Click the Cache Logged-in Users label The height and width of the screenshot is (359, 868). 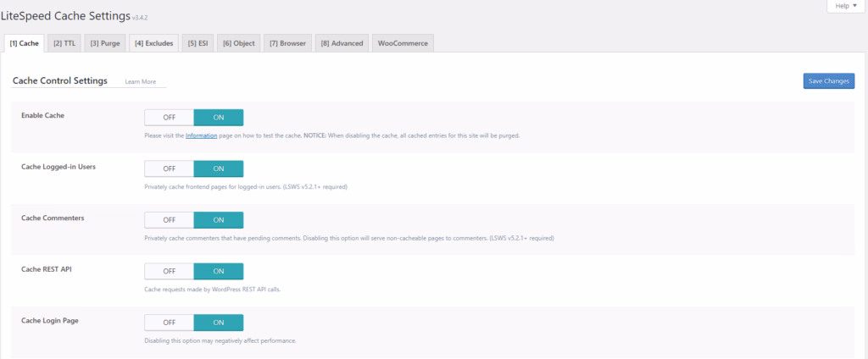point(58,167)
